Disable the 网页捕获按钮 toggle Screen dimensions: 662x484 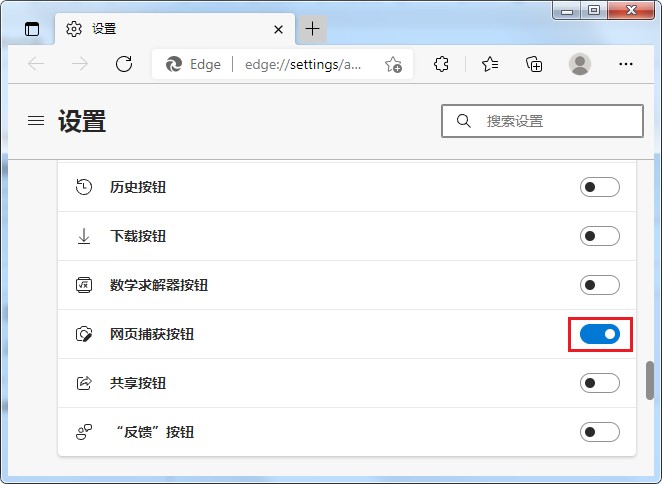coord(600,334)
